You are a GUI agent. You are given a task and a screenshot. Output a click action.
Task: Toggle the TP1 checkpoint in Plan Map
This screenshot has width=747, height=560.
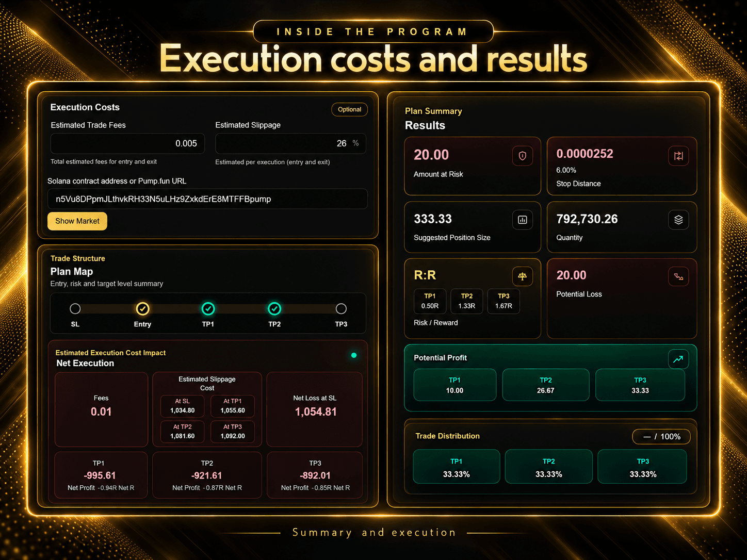[208, 309]
